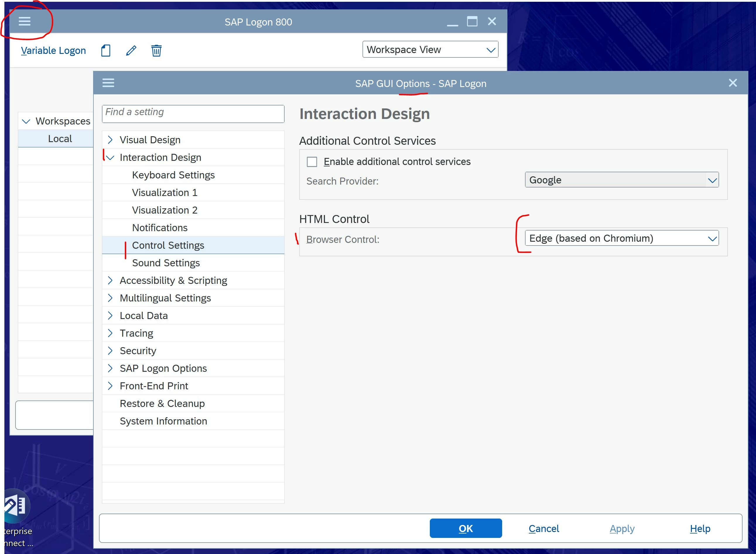This screenshot has width=756, height=554.
Task: Select Keyboard Settings in the tree
Action: (x=173, y=175)
